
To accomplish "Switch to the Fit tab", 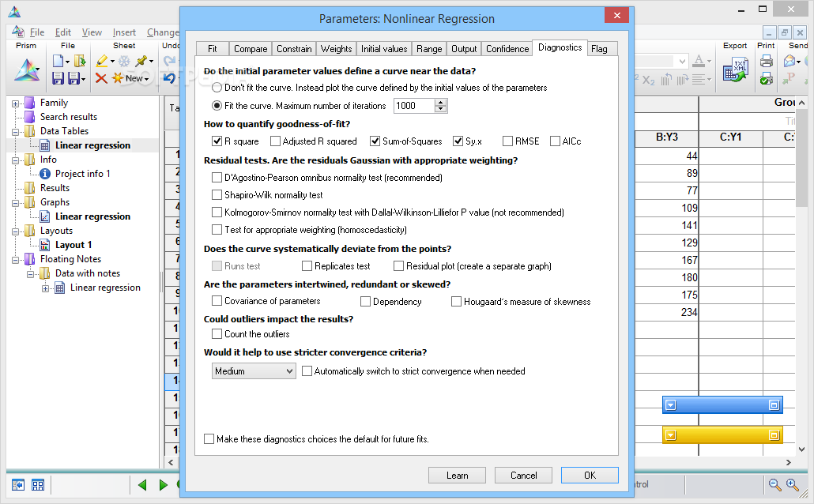I will (x=213, y=49).
